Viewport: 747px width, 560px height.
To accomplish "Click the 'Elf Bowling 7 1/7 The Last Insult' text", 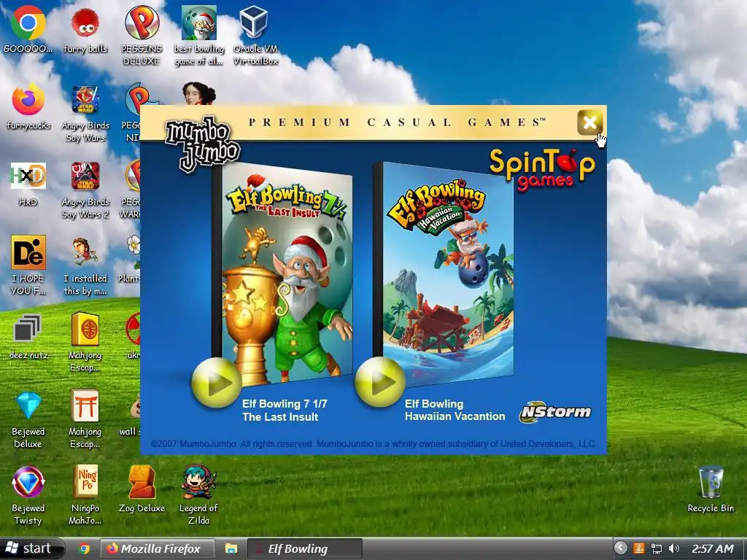I will [285, 411].
